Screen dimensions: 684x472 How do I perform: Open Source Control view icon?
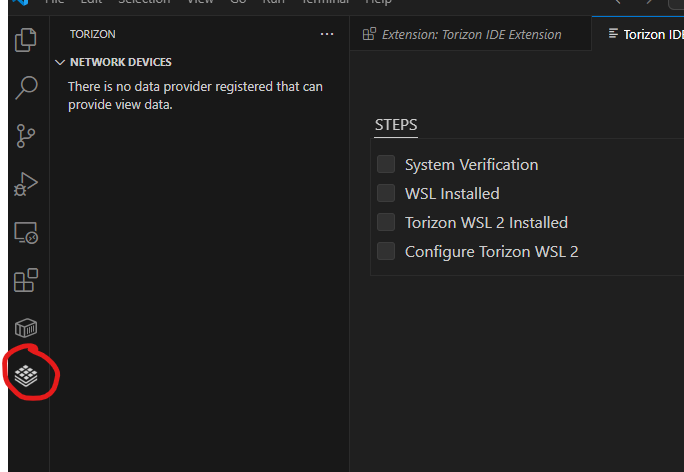pyautogui.click(x=26, y=136)
